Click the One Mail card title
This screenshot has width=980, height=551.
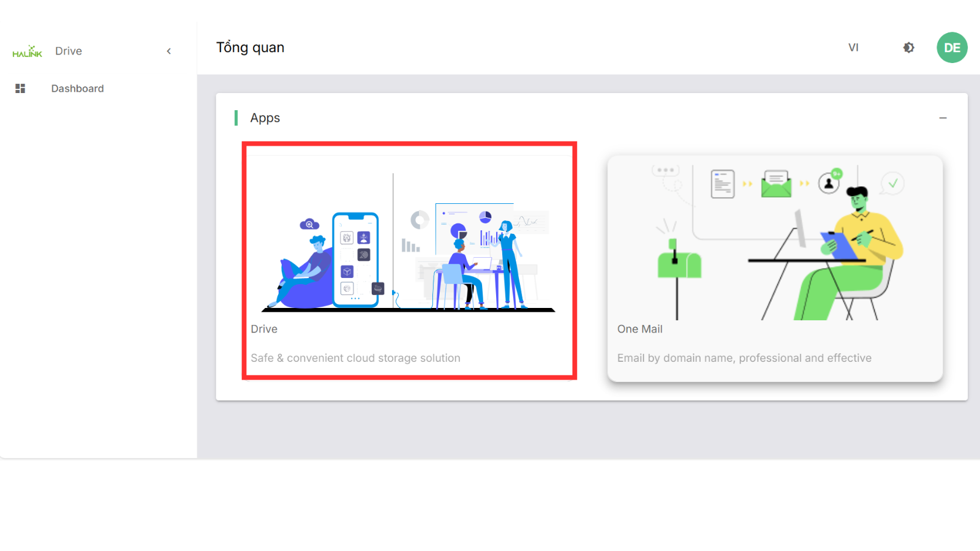coord(639,329)
